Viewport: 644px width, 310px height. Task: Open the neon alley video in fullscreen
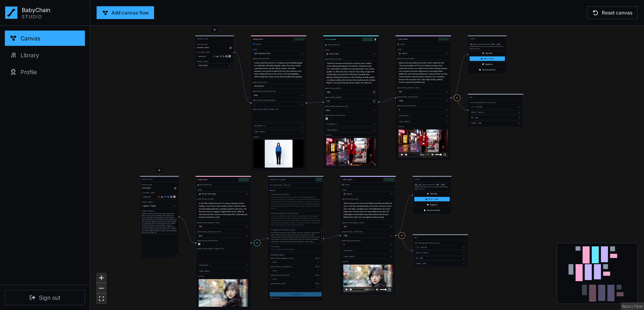[445, 155]
